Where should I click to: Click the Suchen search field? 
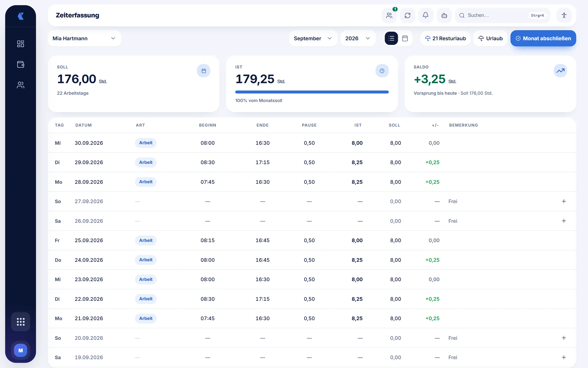tap(503, 15)
